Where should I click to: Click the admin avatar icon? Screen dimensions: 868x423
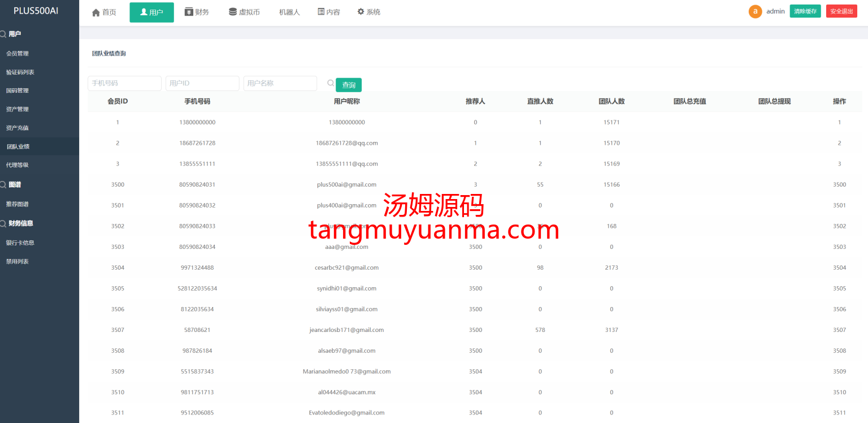point(755,11)
